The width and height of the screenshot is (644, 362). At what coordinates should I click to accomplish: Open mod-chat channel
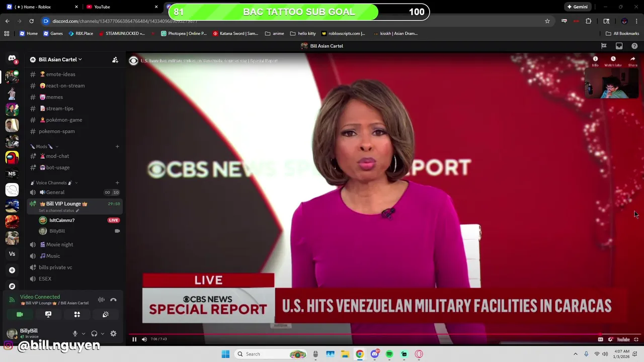(x=74, y=156)
